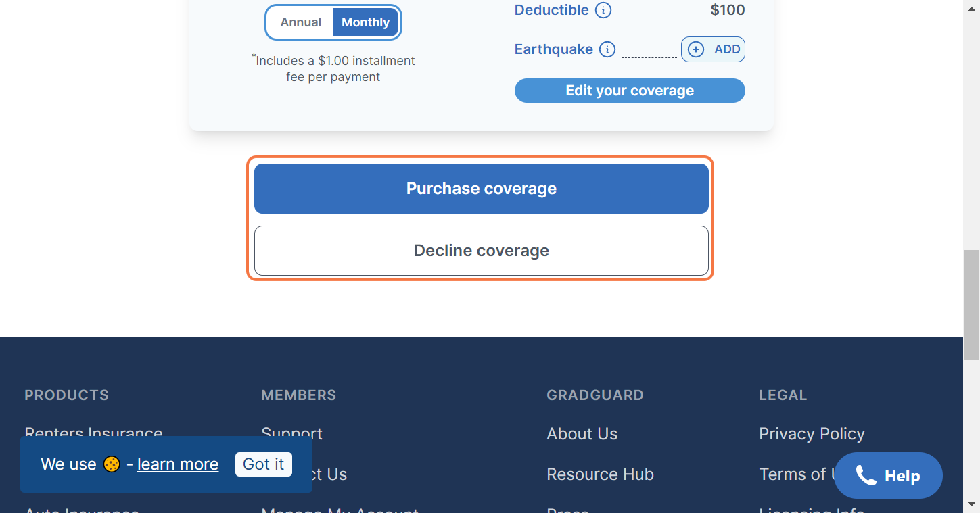
Task: Select Monthly payment option
Action: click(x=365, y=22)
